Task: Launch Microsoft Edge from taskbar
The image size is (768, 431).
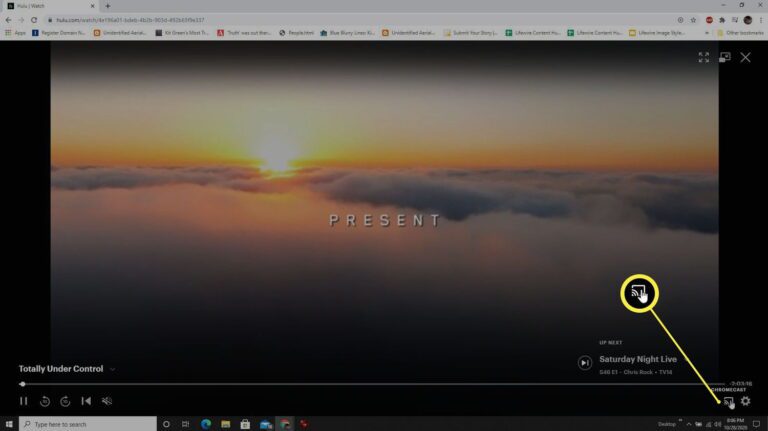Action: click(x=206, y=424)
